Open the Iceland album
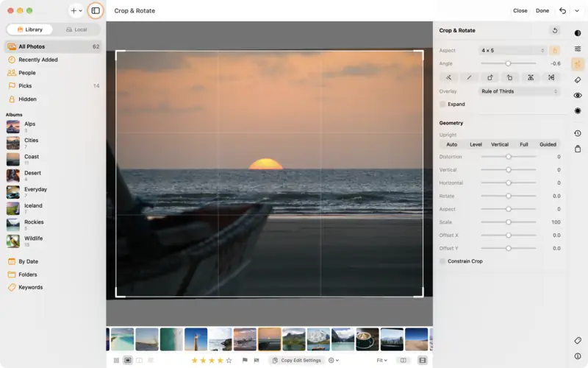Screen dimensions: 588x368 point(53,208)
